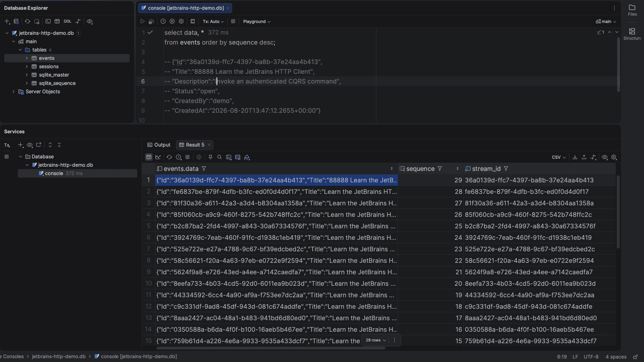Click the auto-refresh clock icon in result toolbar

tap(179, 157)
